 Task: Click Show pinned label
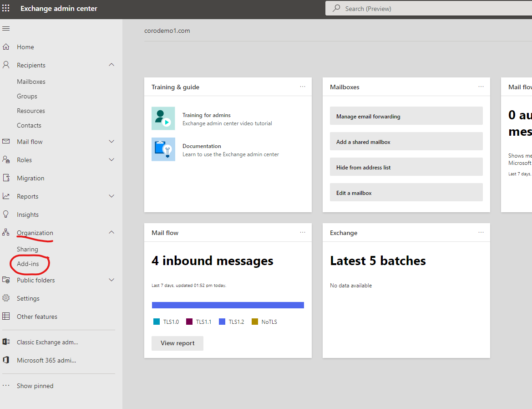click(35, 386)
